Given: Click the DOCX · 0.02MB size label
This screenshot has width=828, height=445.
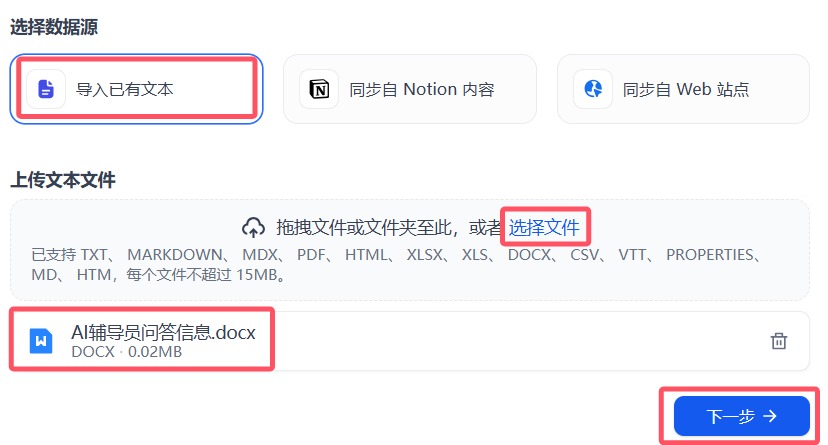Looking at the screenshot, I should coord(127,352).
